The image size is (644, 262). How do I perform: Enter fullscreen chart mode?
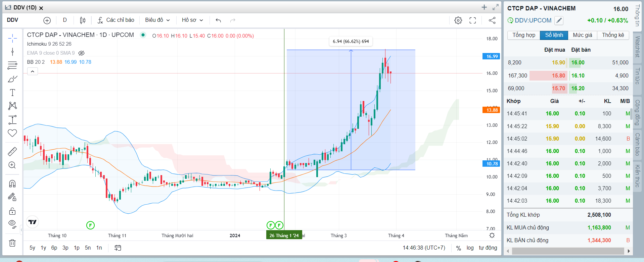coord(473,20)
